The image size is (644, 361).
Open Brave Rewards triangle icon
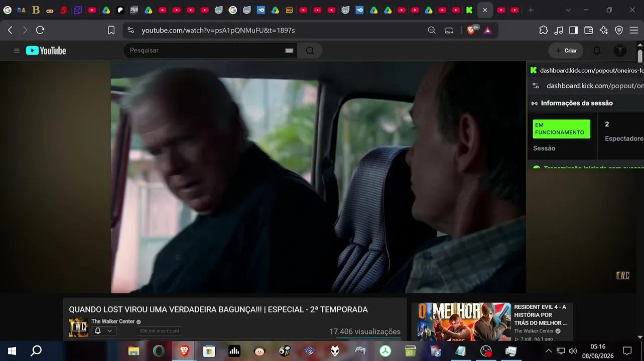pos(487,30)
